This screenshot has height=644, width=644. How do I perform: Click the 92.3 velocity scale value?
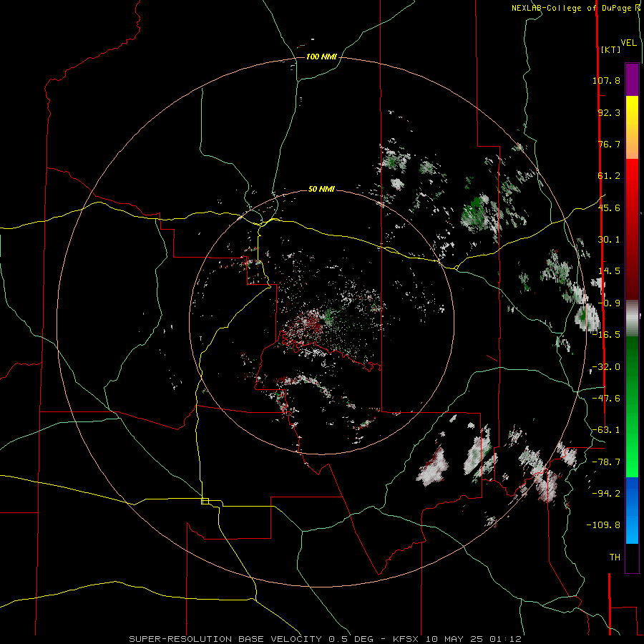pyautogui.click(x=609, y=112)
